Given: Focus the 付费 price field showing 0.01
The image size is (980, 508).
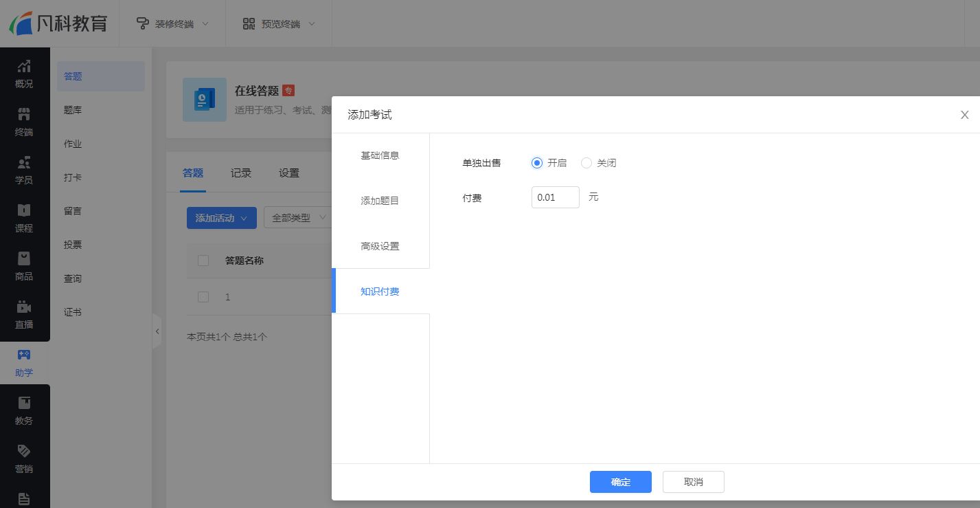Looking at the screenshot, I should coord(556,197).
